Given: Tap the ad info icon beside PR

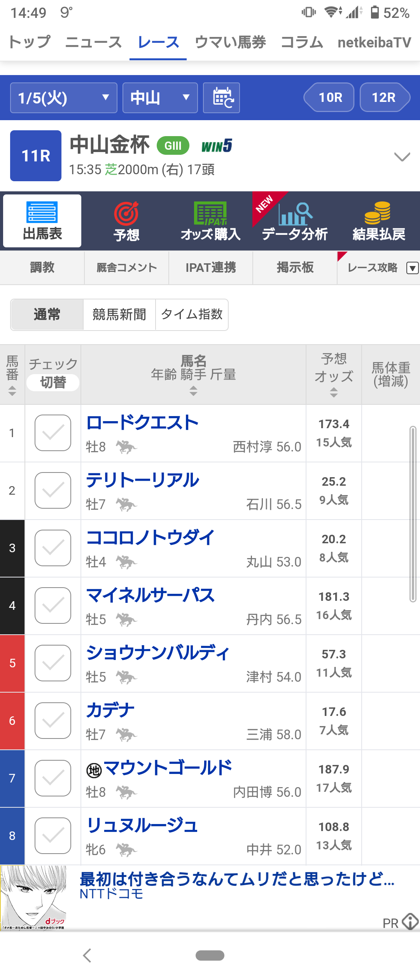Looking at the screenshot, I should (x=410, y=921).
